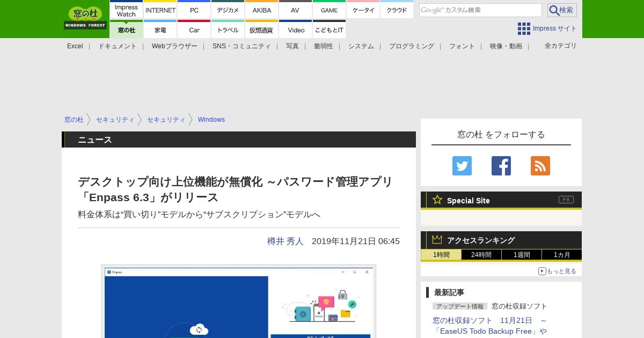The image size is (644, 338).
Task: Open the デジカメ Watch tab
Action: [228, 10]
